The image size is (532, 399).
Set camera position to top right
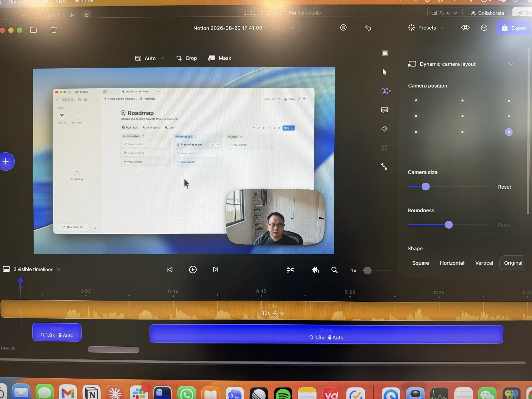point(509,100)
